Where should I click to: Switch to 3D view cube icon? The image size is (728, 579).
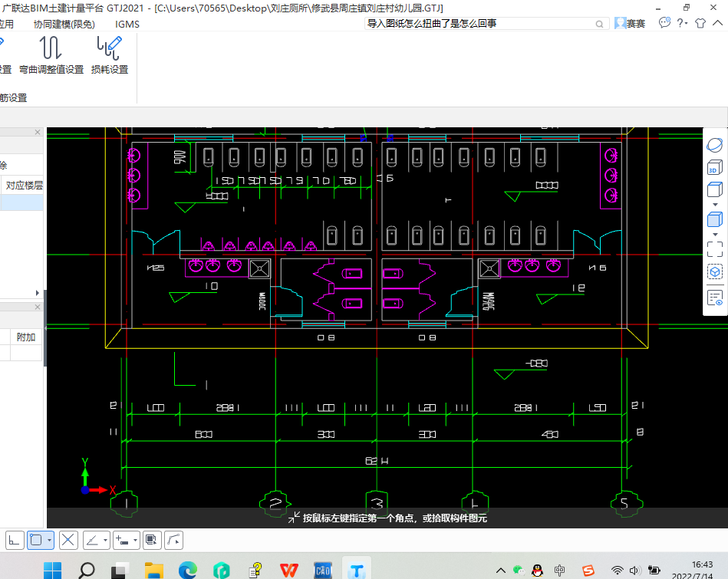(x=714, y=167)
